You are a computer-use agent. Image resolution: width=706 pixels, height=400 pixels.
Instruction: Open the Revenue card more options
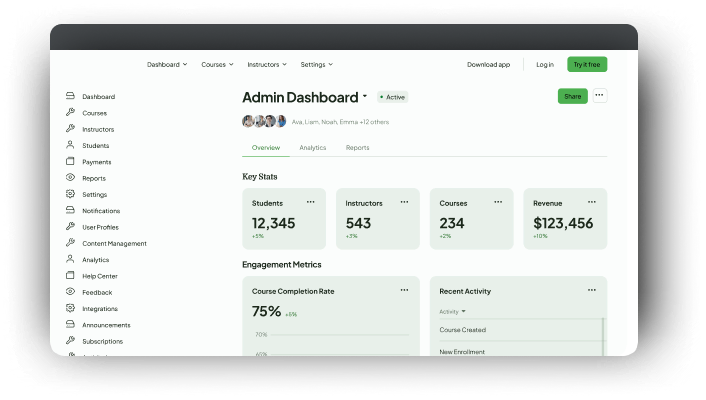click(x=592, y=202)
